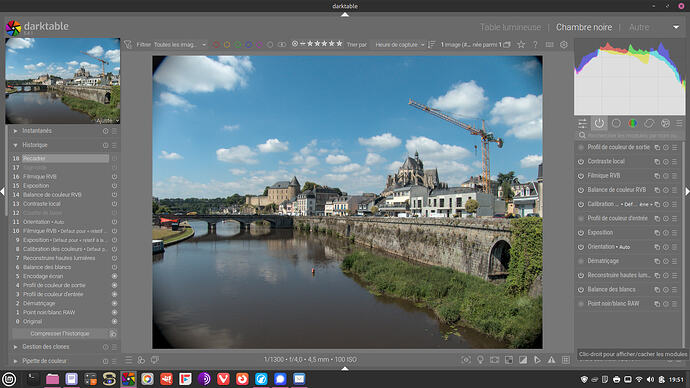This screenshot has height=388, width=690.
Task: Click the yellow color label filter circle
Action: click(227, 44)
